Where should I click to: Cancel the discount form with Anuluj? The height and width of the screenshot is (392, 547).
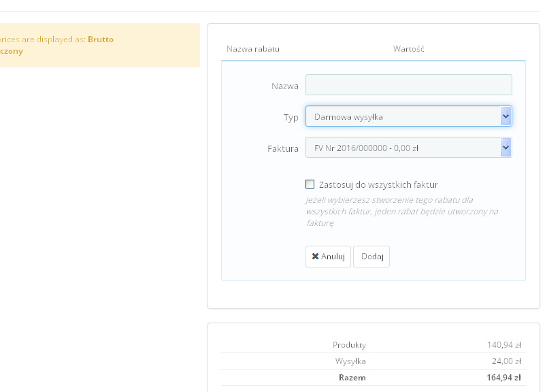point(328,257)
